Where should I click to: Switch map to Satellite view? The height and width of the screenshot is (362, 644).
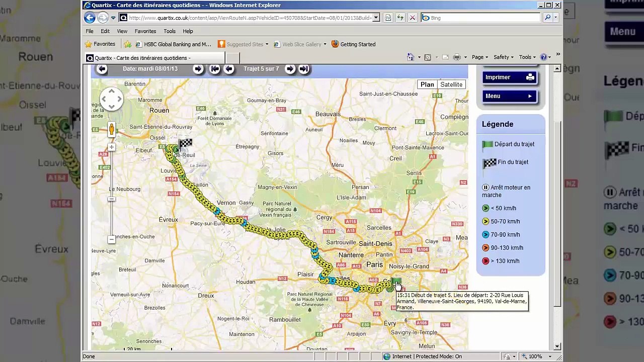click(x=451, y=84)
